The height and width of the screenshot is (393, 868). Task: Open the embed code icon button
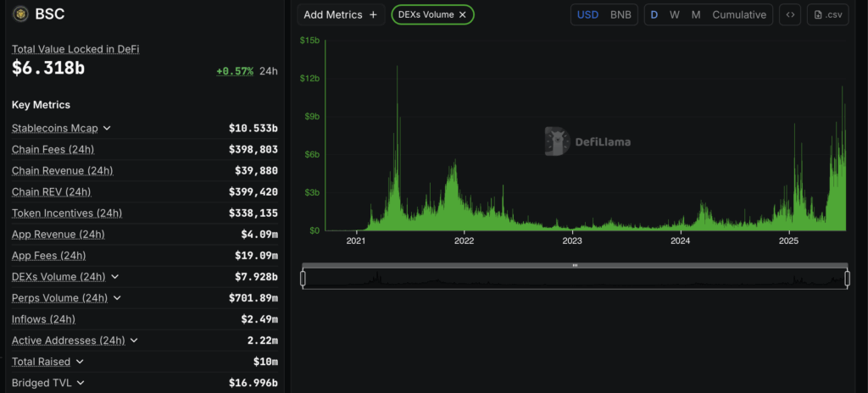790,15
